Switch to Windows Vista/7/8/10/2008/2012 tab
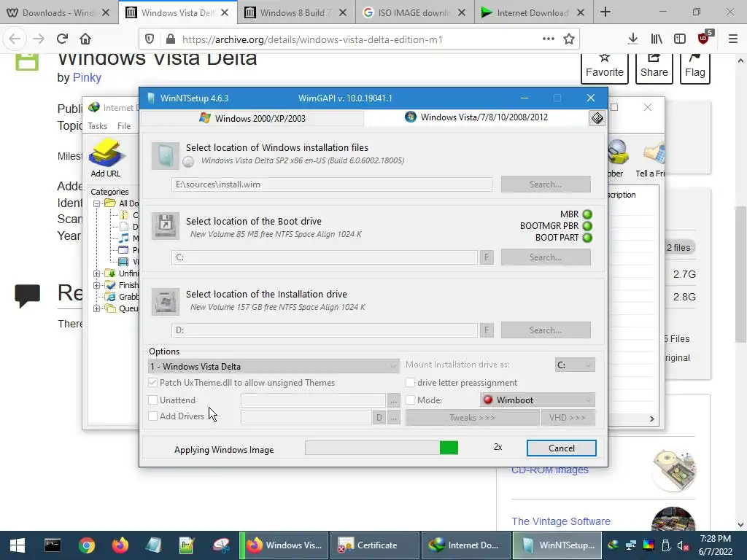The height and width of the screenshot is (560, 747). [476, 117]
